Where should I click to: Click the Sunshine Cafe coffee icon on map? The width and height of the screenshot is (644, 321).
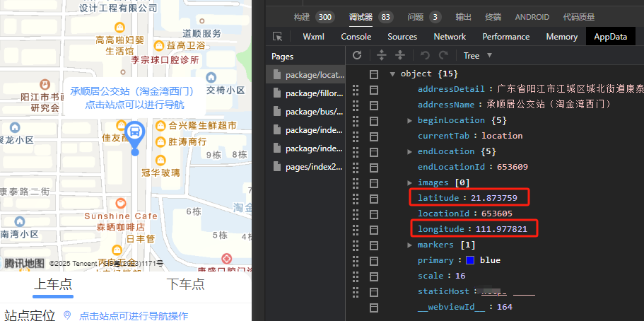click(120, 203)
